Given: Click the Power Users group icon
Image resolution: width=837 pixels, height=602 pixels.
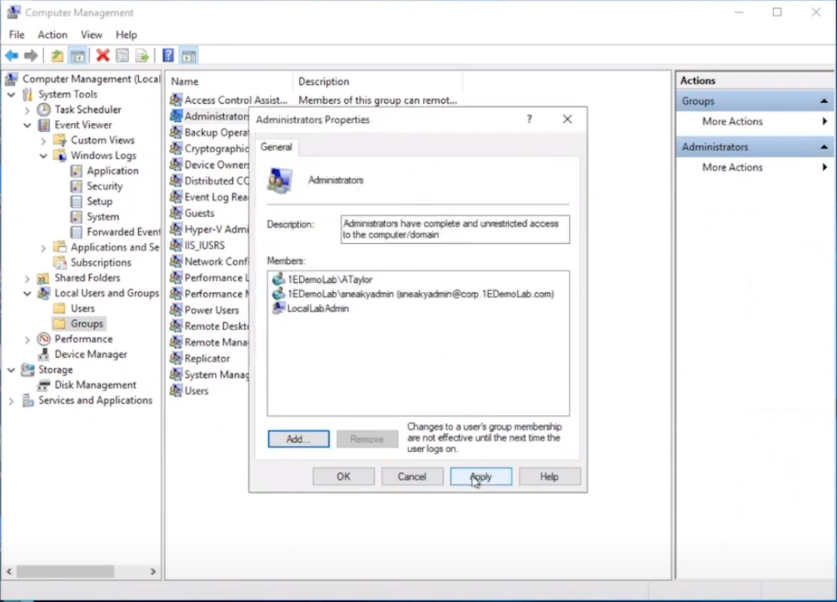Looking at the screenshot, I should pos(176,310).
